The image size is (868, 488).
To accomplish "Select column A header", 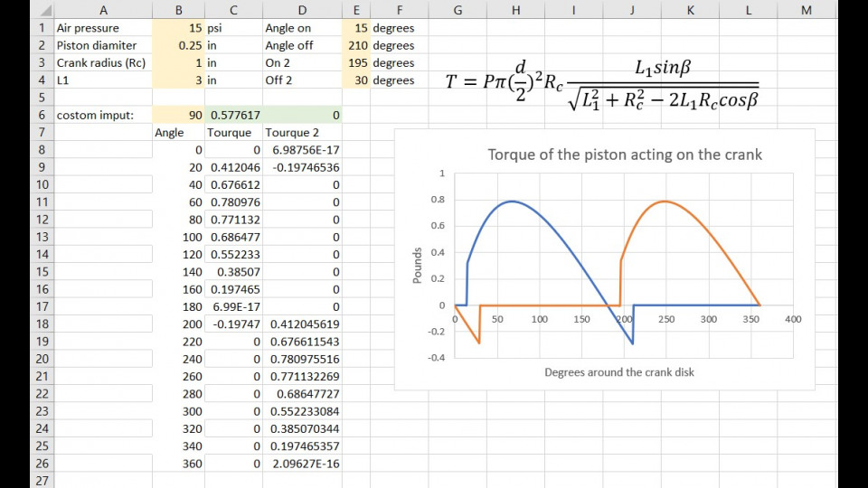I will point(103,10).
